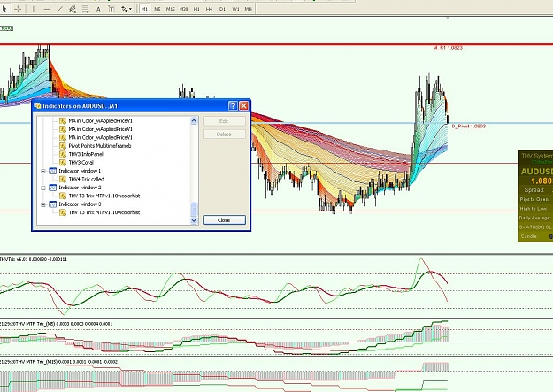Collapse the Indicator window 1 node
Viewport: 553px width, 392px height.
tap(43, 171)
